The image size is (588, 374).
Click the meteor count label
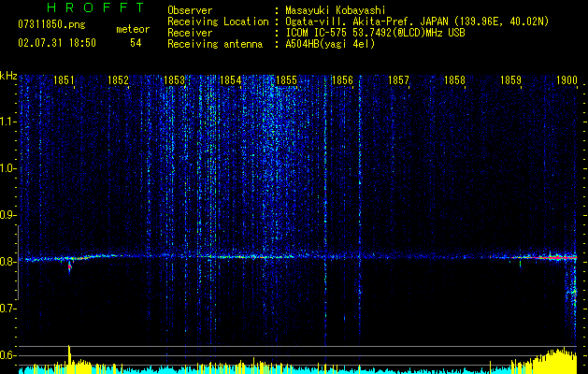[x=133, y=29]
